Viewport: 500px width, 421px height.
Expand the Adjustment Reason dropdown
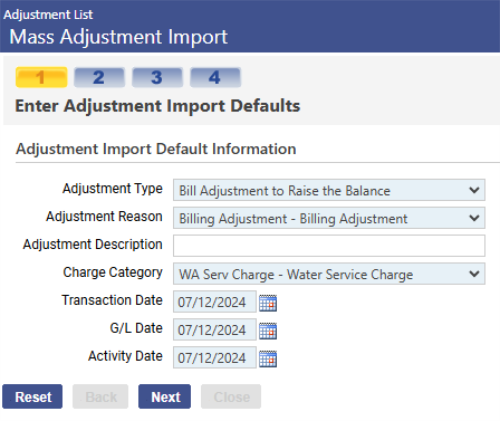(x=329, y=218)
